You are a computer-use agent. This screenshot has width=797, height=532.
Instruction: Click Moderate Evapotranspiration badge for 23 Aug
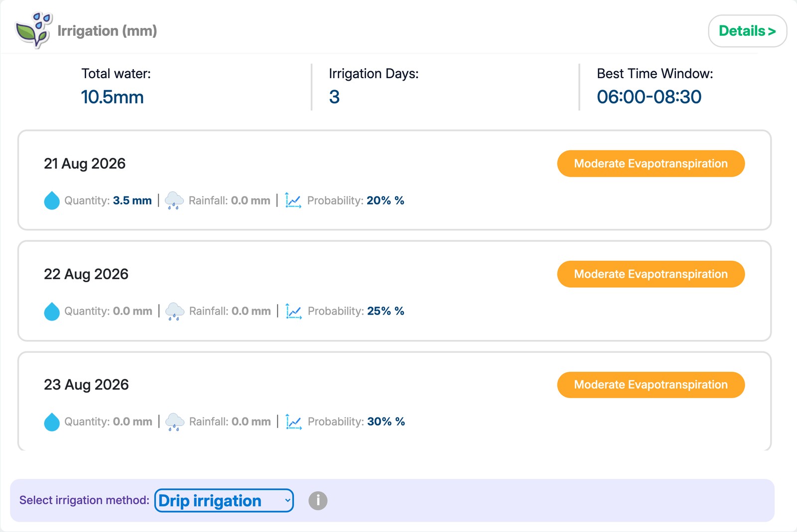tap(651, 385)
